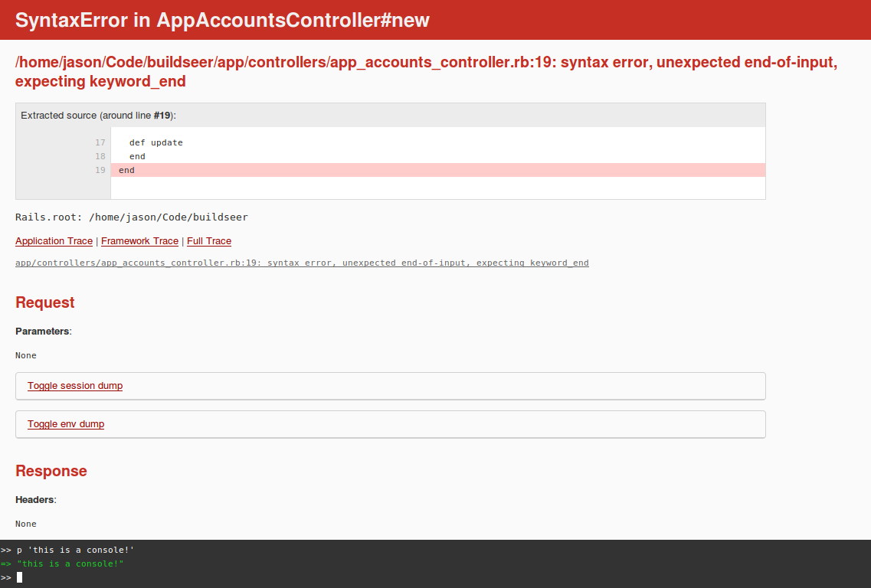Image resolution: width=871 pixels, height=588 pixels.
Task: Show the Full Trace
Action: tap(209, 241)
